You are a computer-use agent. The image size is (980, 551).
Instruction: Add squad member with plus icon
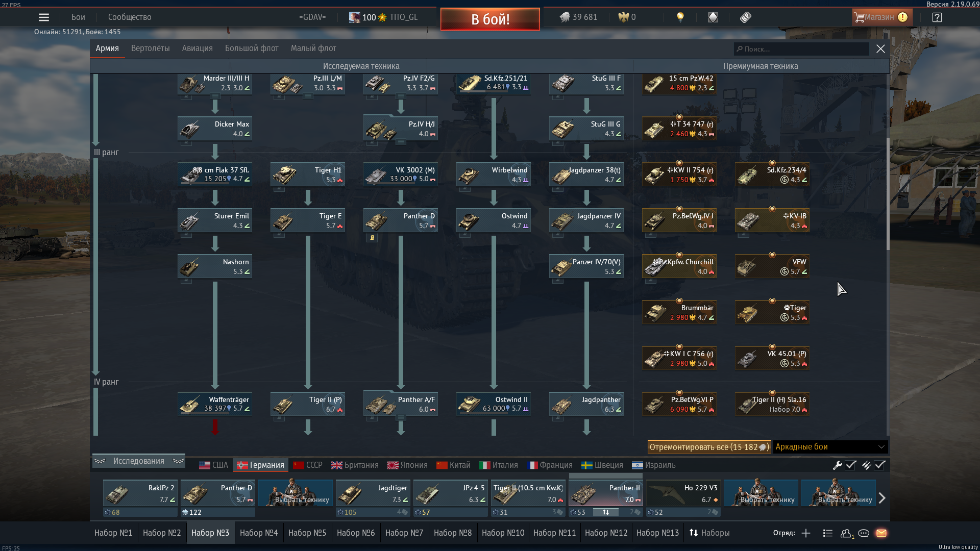click(806, 533)
